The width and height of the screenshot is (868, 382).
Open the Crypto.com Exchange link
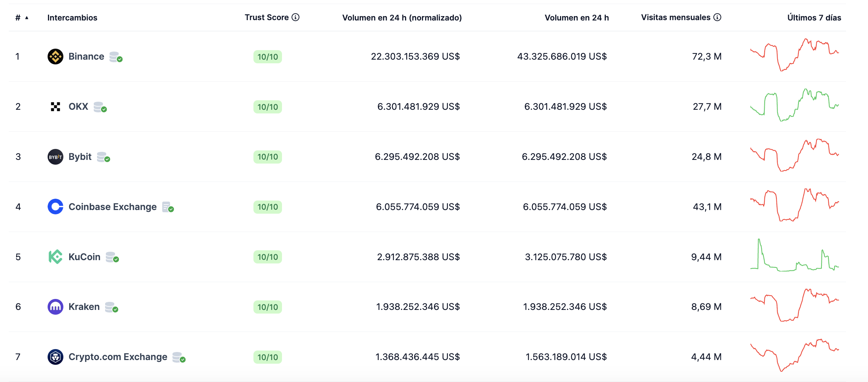coord(118,357)
